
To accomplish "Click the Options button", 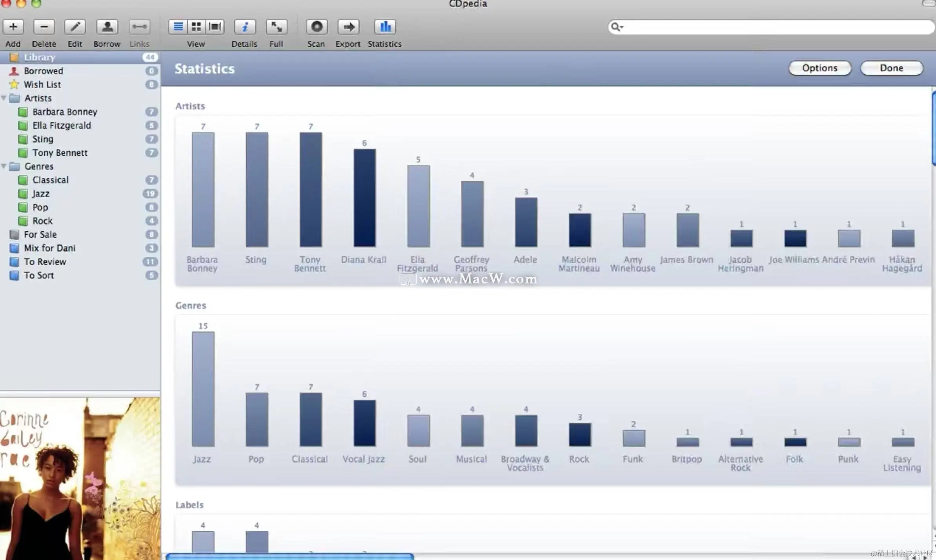I will point(820,68).
